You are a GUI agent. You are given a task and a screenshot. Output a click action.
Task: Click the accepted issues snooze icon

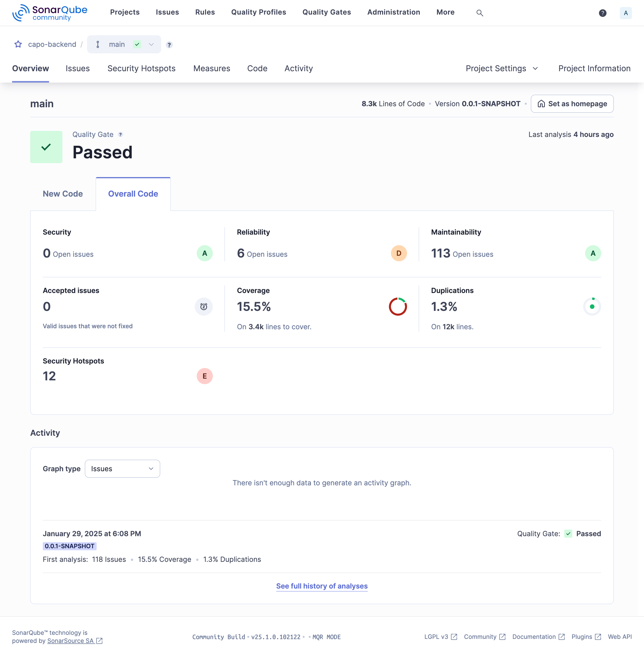pyautogui.click(x=204, y=307)
